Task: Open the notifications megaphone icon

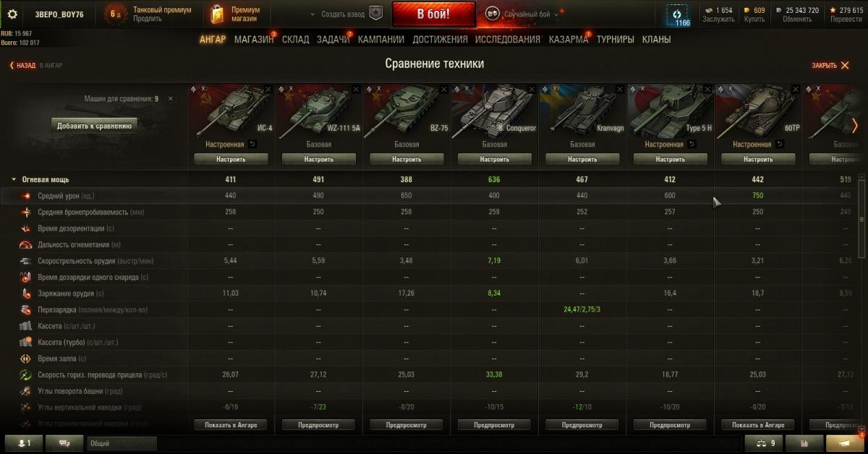Action: [x=843, y=443]
